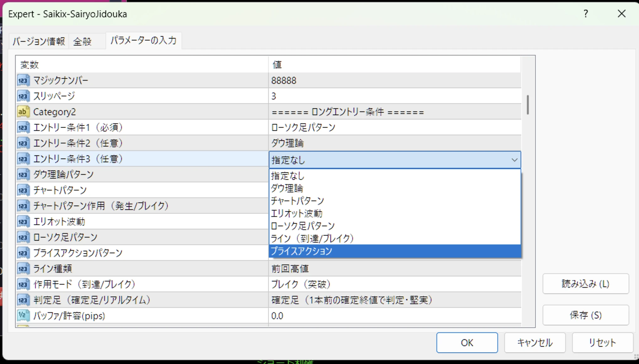This screenshot has height=364, width=639.
Task: Choose ライン（到達/ブレイク） from the dropdown list
Action: coord(395,238)
